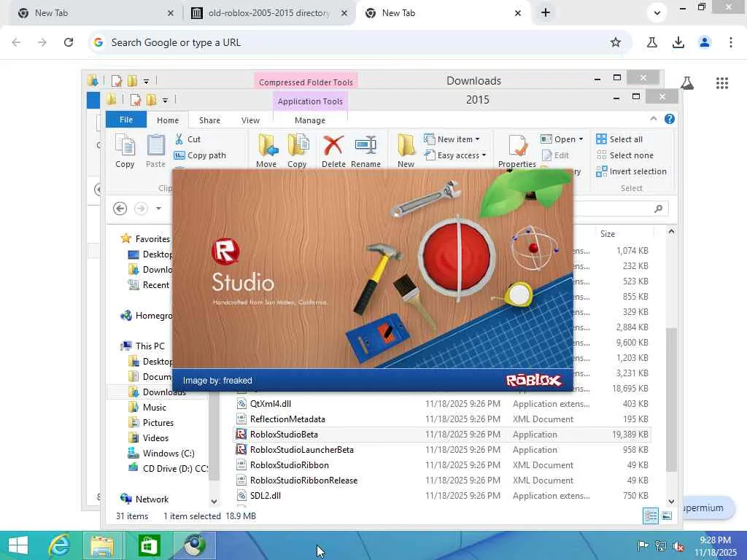This screenshot has height=560, width=747.
Task: Click the Cut scissors icon
Action: [x=179, y=139]
